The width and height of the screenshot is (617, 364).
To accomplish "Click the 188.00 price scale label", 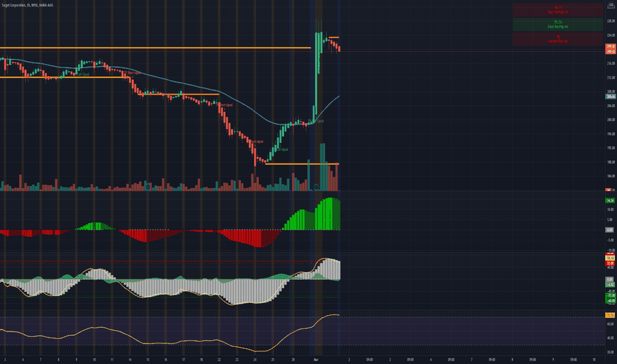I will click(x=610, y=161).
